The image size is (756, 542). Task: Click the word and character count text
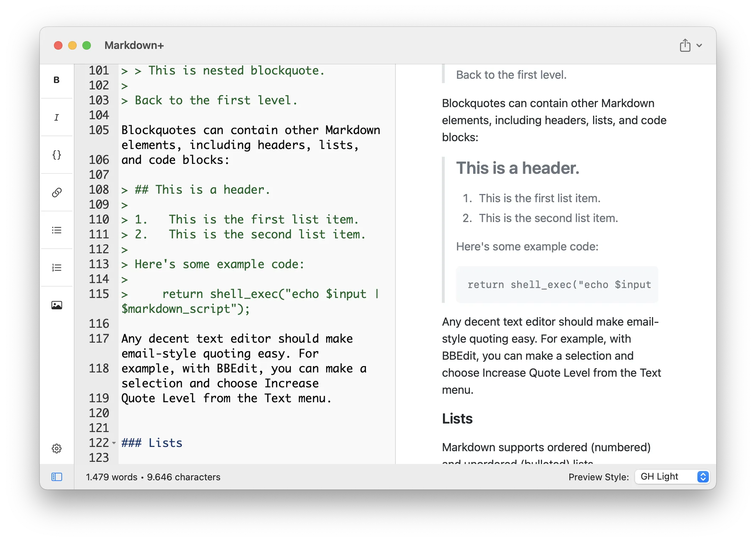[153, 477]
